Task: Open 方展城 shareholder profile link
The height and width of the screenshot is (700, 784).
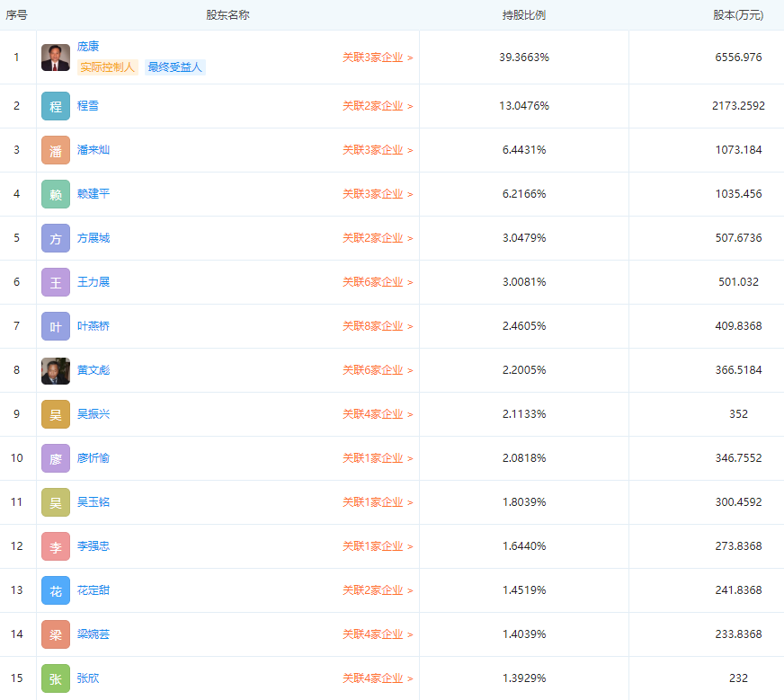Action: pos(94,238)
